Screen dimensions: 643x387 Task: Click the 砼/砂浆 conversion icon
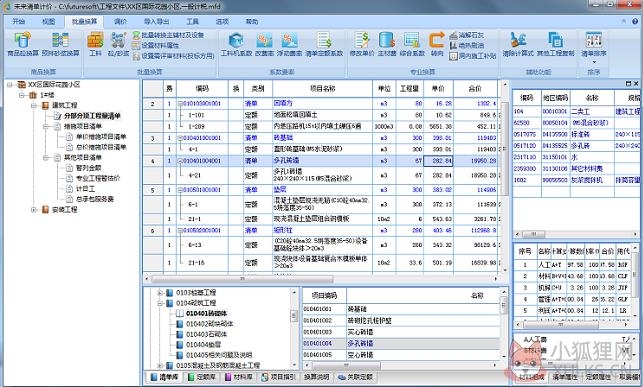[119, 44]
